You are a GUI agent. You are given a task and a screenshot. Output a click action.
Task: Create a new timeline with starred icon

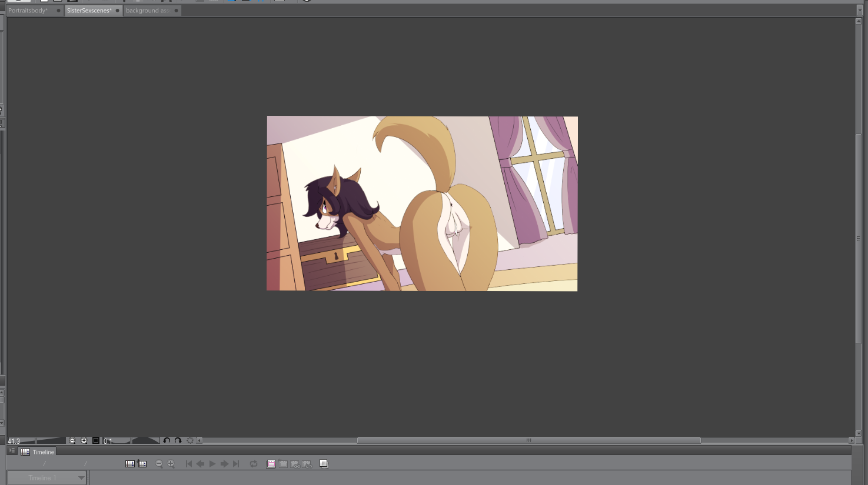click(142, 464)
